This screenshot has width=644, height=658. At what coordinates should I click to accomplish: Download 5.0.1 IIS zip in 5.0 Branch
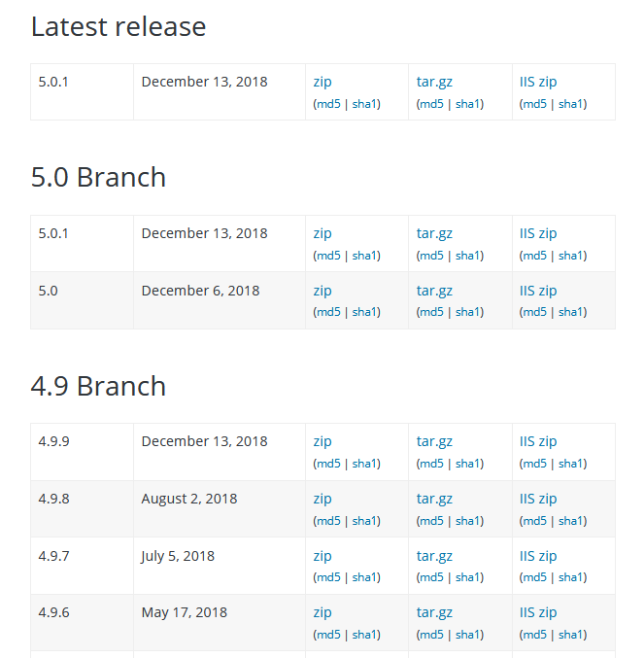538,233
